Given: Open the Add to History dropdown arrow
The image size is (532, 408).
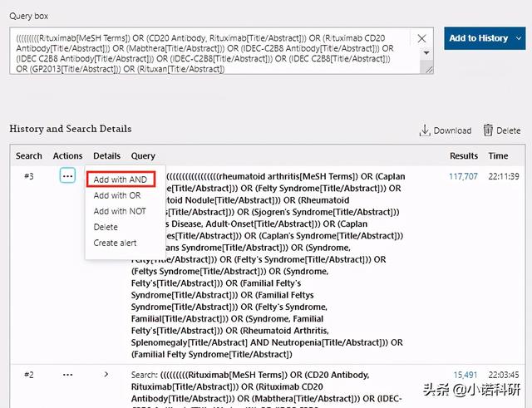Looking at the screenshot, I should [x=519, y=38].
